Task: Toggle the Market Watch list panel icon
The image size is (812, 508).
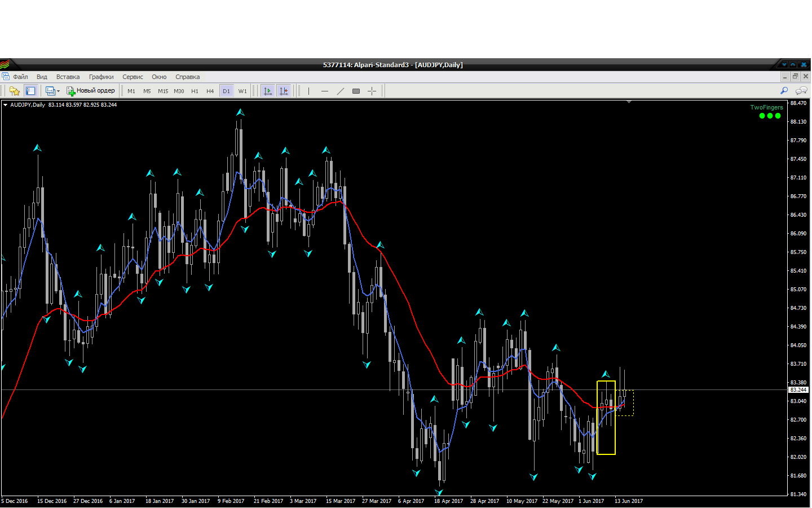Action: click(30, 91)
